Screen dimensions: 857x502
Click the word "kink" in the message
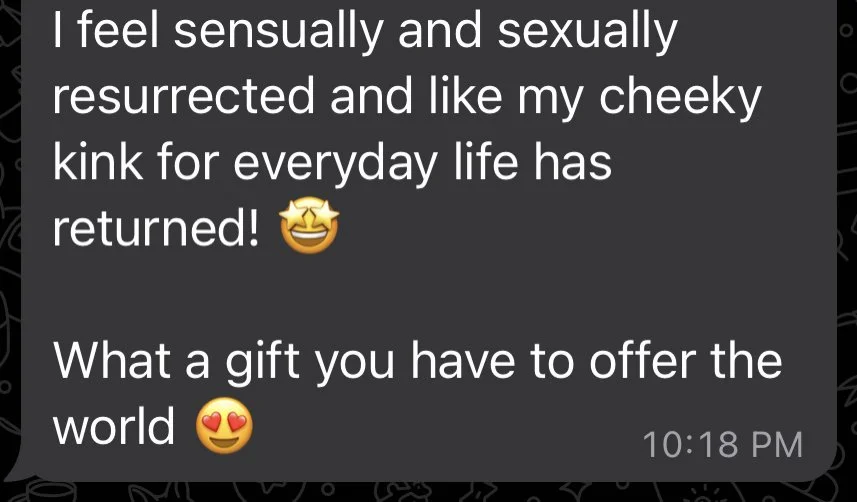pyautogui.click(x=98, y=162)
